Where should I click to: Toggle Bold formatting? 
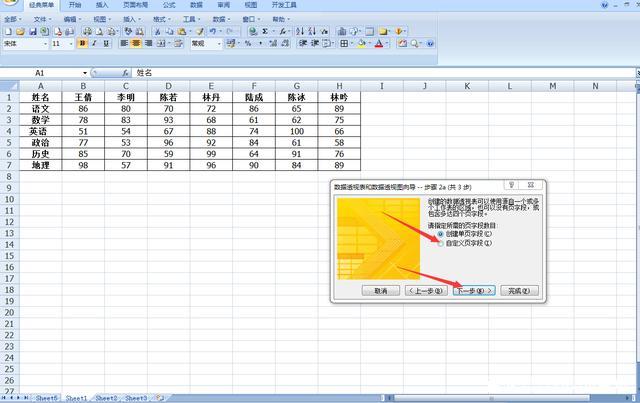pos(82,43)
